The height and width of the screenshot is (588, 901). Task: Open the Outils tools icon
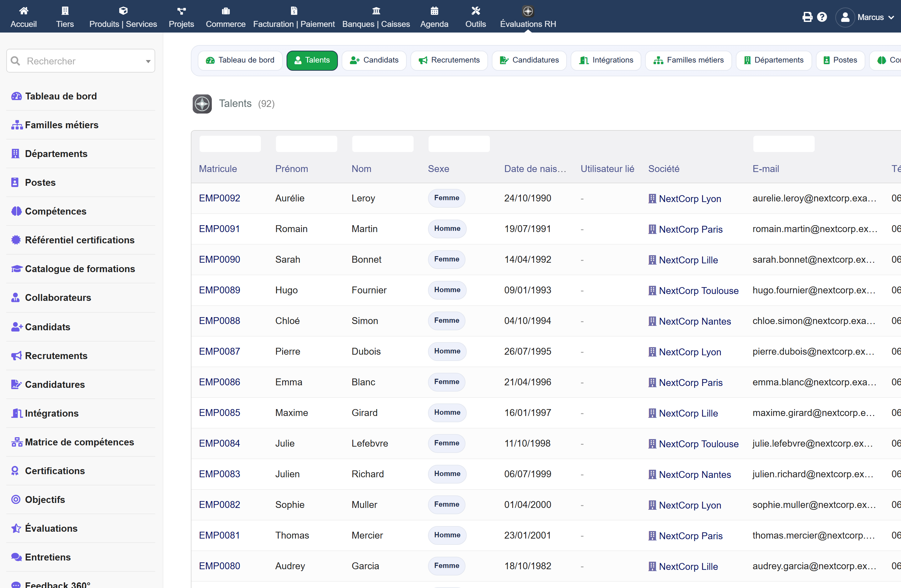coord(476,11)
